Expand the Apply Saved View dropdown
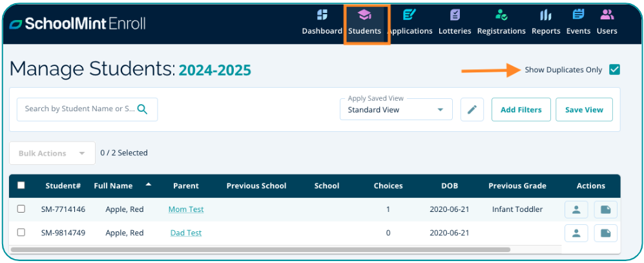The image size is (644, 263). pos(441,110)
